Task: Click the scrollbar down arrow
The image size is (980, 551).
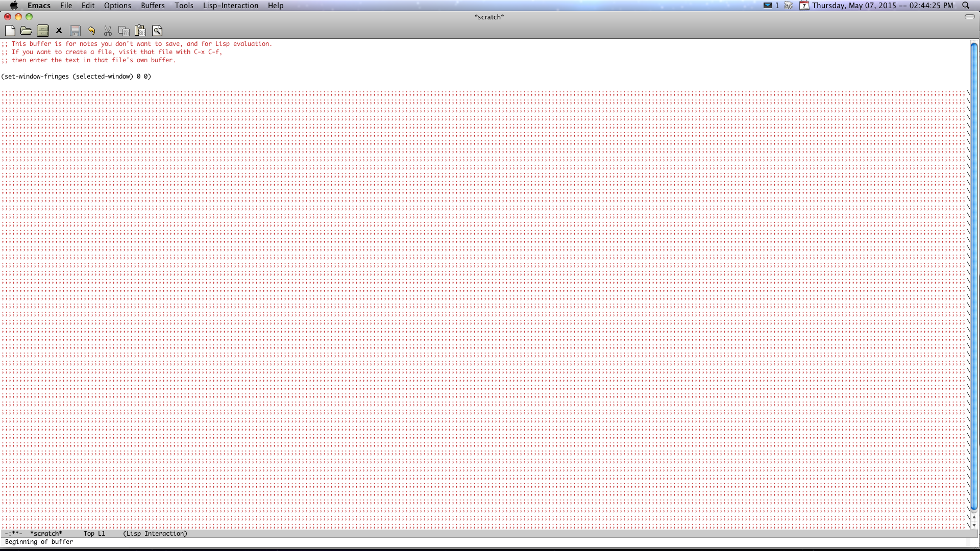Action: [x=974, y=525]
